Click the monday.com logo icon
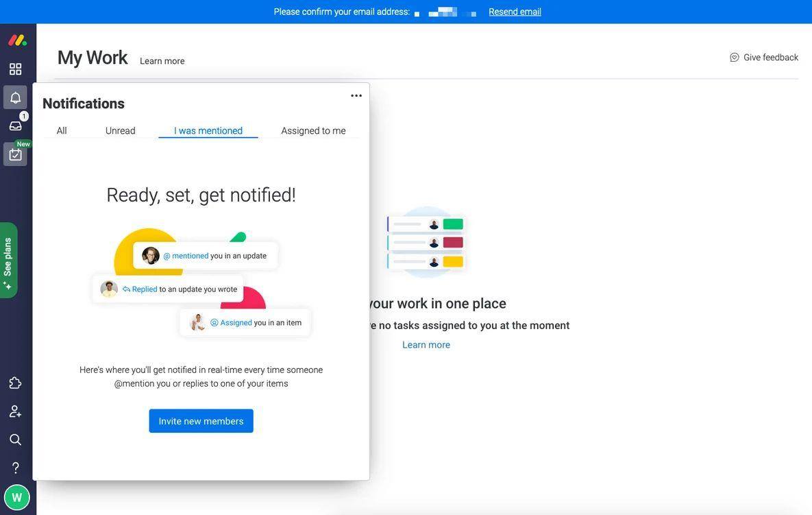812x515 pixels. (17, 40)
